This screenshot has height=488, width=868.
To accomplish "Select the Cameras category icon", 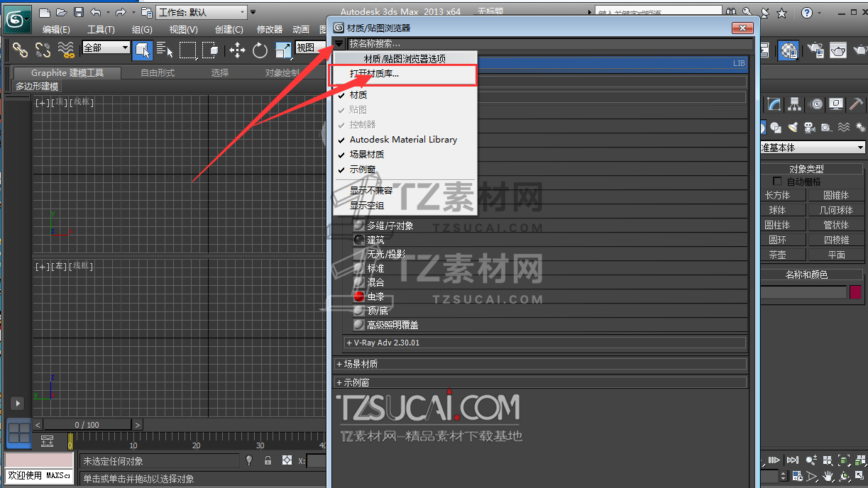I will coord(809,128).
